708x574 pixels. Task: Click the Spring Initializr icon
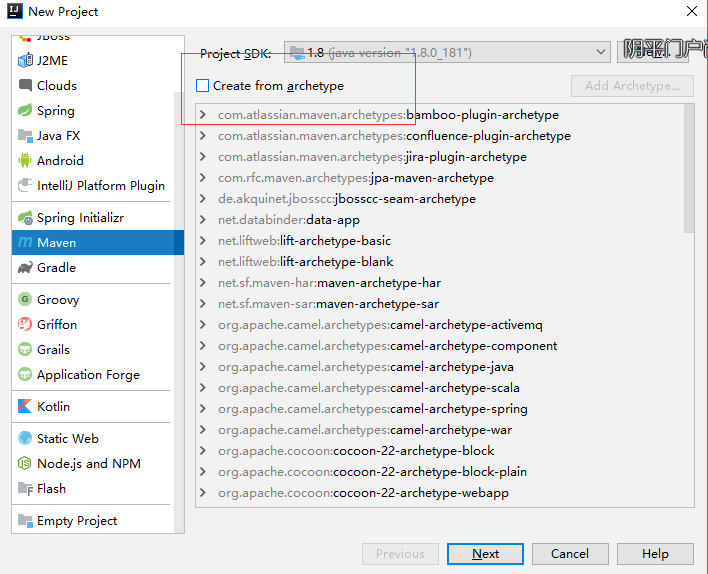pos(25,218)
